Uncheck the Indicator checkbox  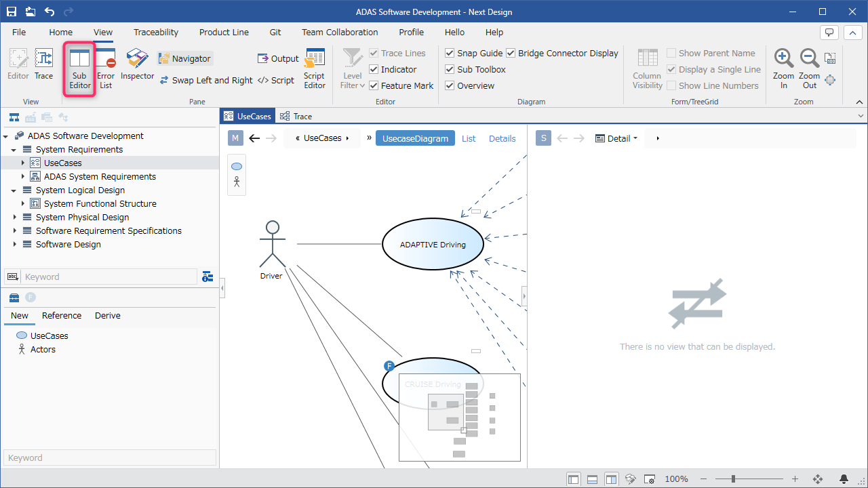coord(374,69)
